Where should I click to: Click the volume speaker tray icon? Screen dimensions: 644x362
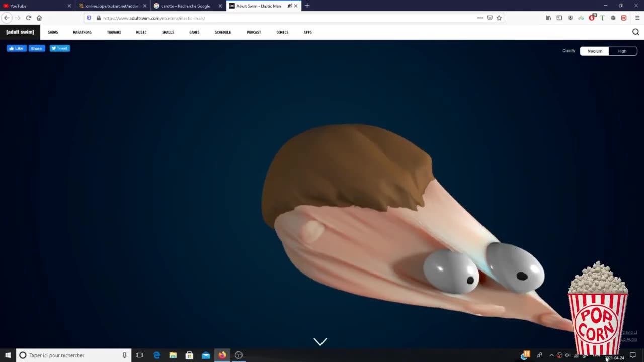(567, 355)
